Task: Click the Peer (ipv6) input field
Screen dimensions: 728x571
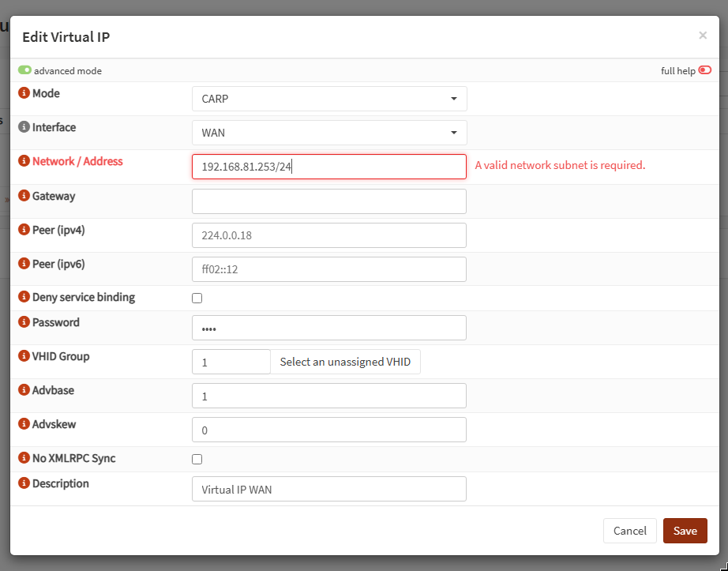Action: 329,269
